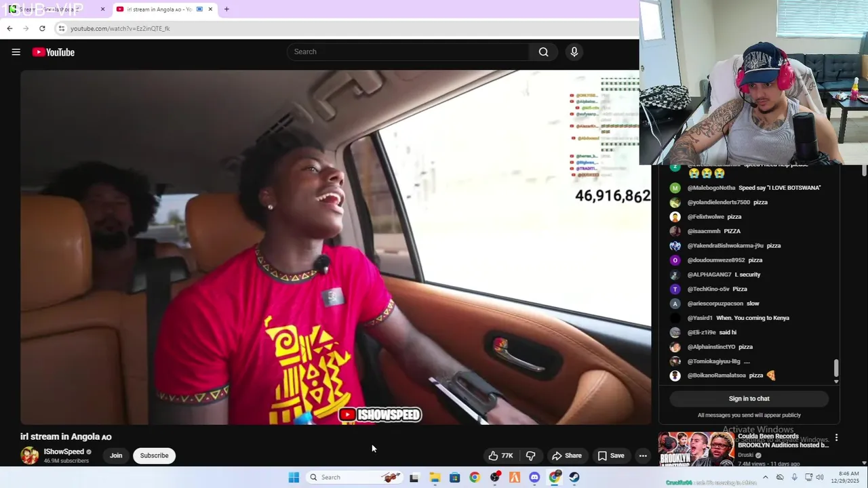Click Sign in to chat
The height and width of the screenshot is (488, 868).
(749, 399)
